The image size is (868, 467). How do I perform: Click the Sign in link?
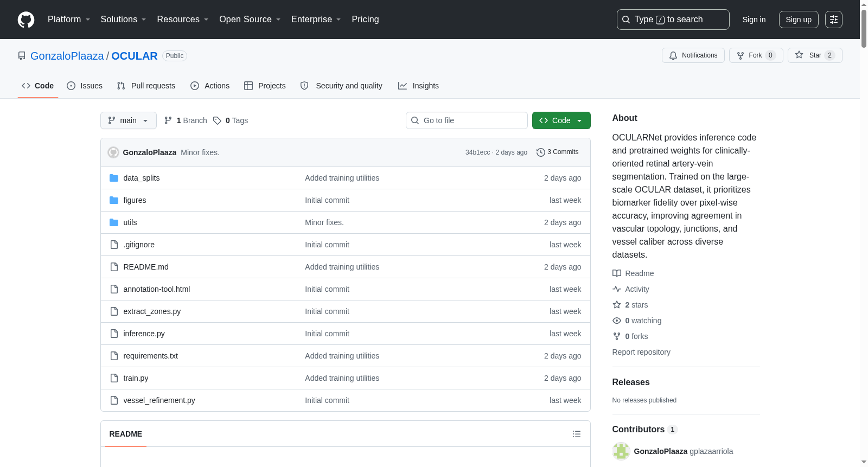point(754,20)
